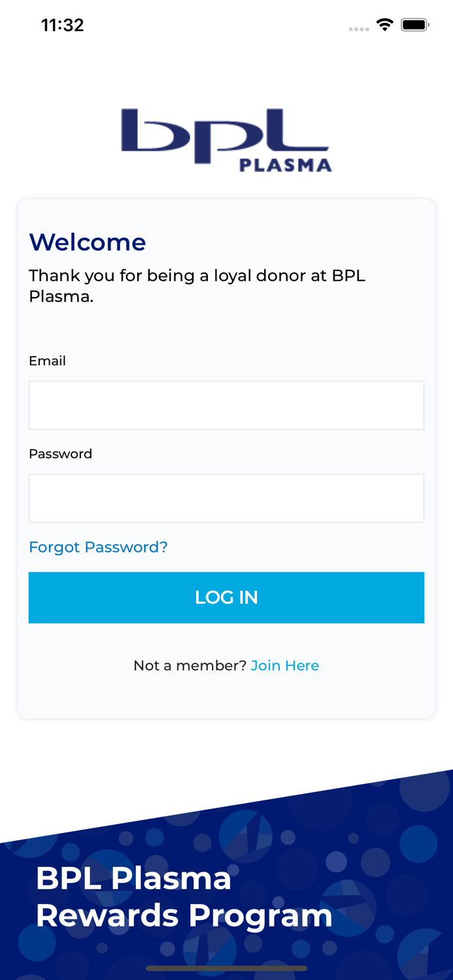Click the cellular signal dots indicator

pos(359,29)
